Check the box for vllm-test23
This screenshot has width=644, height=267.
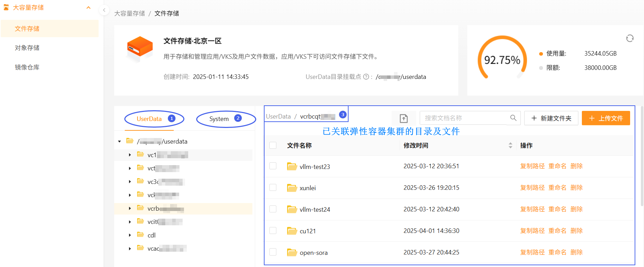pos(273,166)
